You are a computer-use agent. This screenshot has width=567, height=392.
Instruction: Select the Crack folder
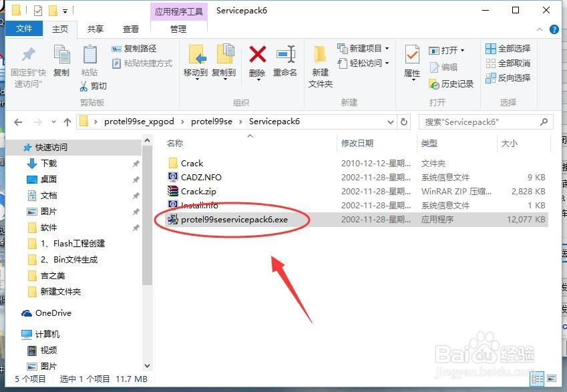(x=356, y=164)
